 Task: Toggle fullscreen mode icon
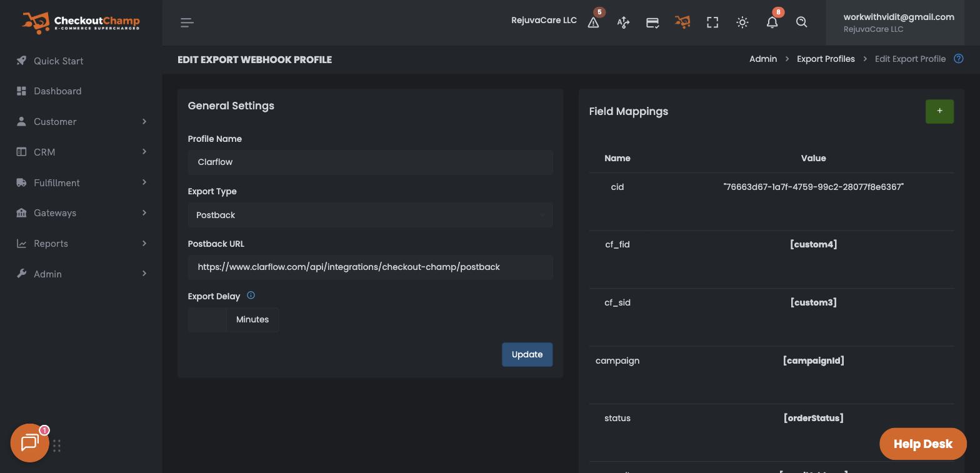(712, 22)
